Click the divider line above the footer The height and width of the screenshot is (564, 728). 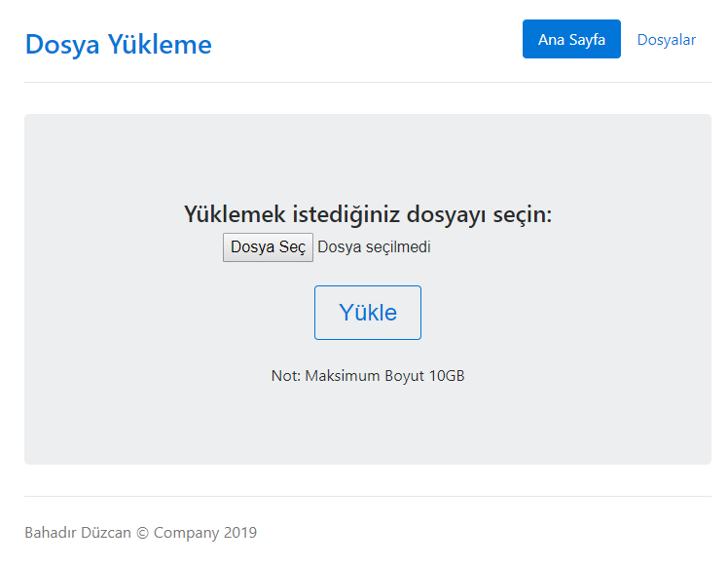[367, 496]
